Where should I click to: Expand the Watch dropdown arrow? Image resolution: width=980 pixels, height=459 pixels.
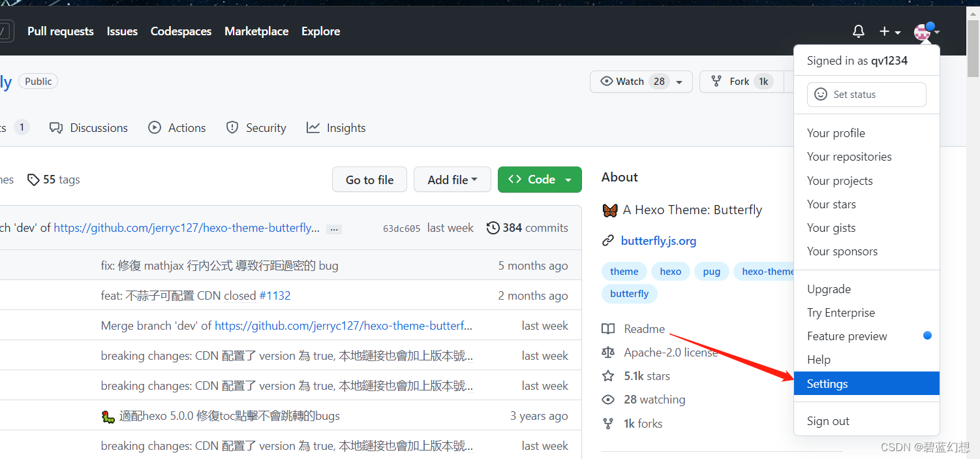(x=680, y=82)
